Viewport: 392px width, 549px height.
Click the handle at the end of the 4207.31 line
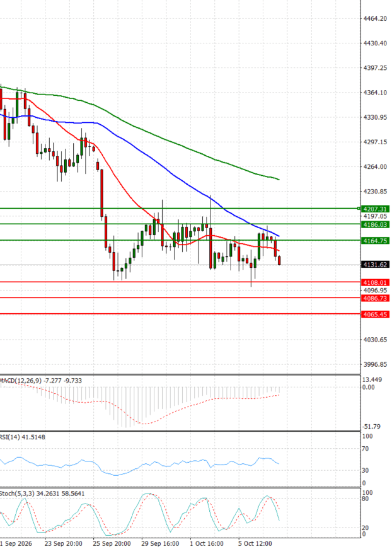click(359, 208)
